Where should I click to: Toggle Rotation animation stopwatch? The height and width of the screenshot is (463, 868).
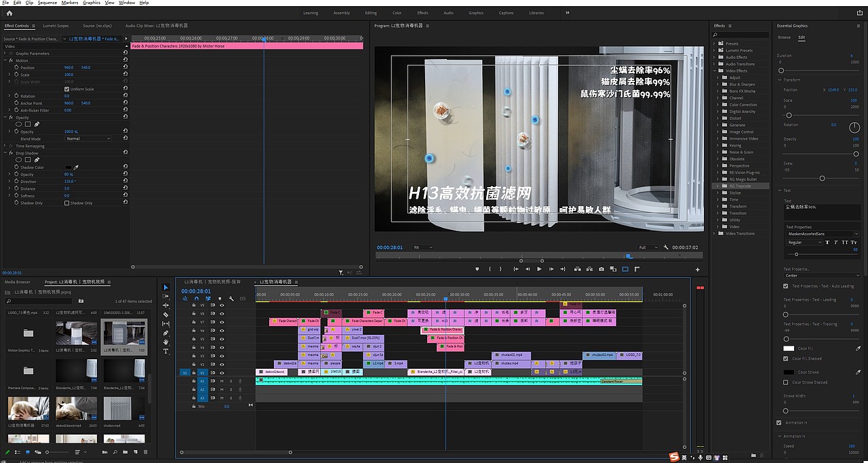click(x=16, y=96)
